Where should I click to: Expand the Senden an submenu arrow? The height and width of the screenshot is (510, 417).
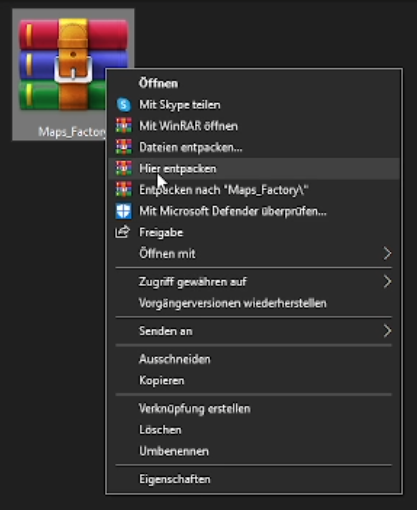coord(387,331)
